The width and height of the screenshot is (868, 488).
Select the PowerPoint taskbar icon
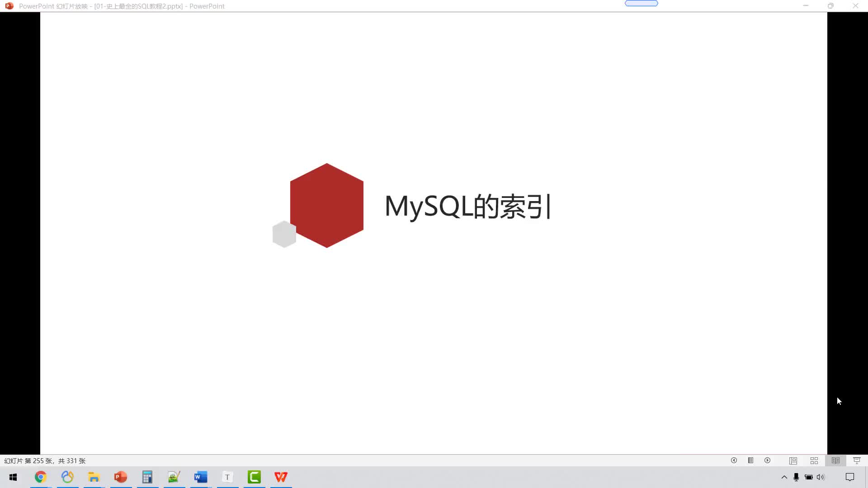(120, 477)
